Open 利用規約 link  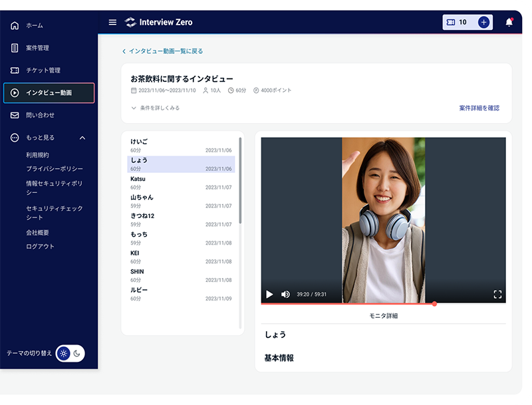[37, 155]
